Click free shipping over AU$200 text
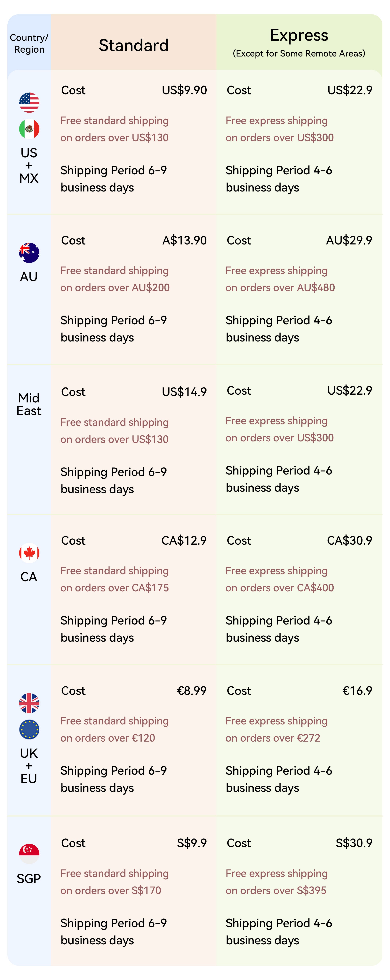Viewport: 390px width, 980px height. coord(115,279)
